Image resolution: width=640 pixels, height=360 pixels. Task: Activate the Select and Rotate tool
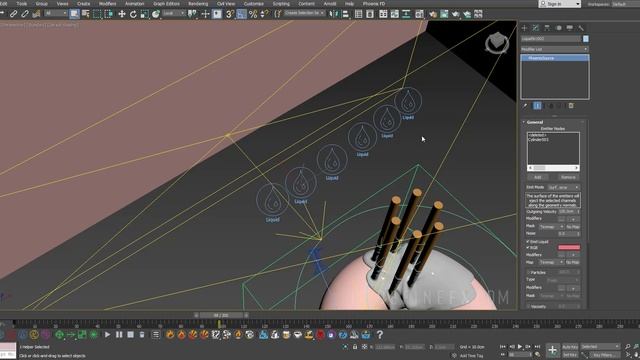(133, 14)
